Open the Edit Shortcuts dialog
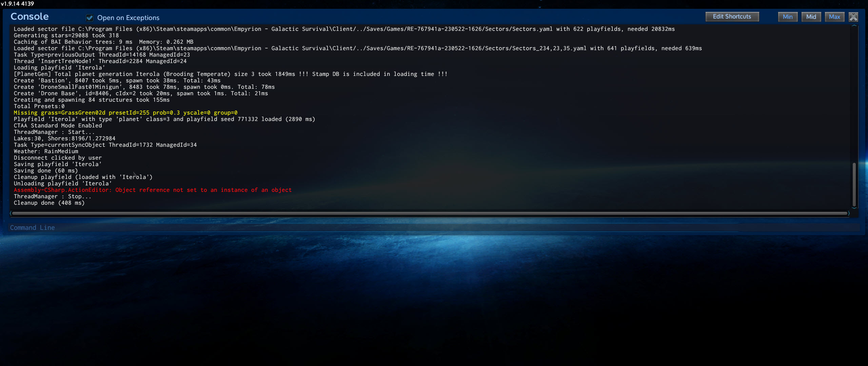Viewport: 868px width, 366px height. click(x=732, y=17)
